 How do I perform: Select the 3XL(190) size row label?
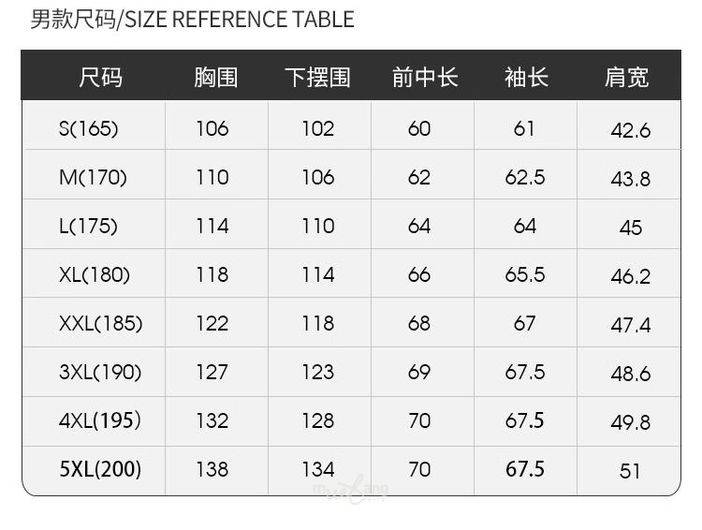click(x=101, y=372)
